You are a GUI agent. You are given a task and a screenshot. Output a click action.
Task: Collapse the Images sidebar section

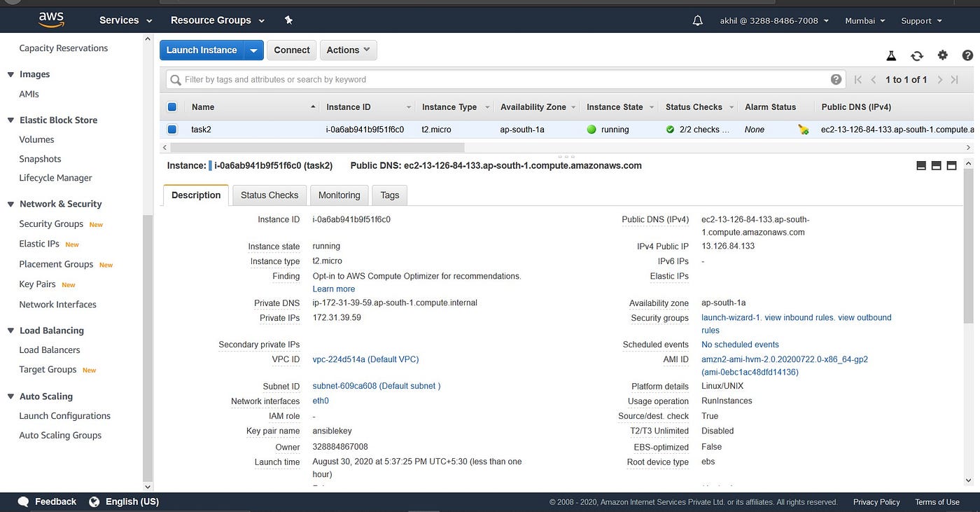coord(10,74)
